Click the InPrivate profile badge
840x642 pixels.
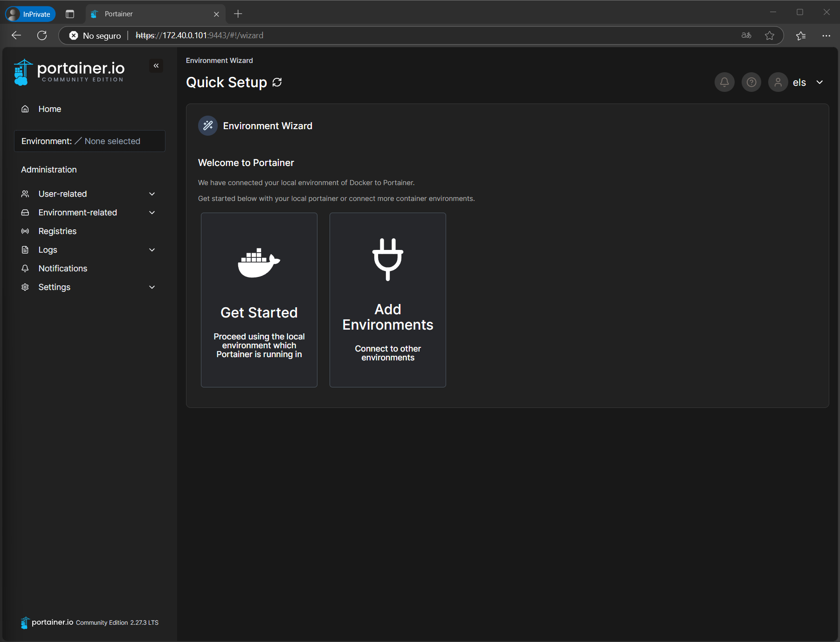pyautogui.click(x=31, y=14)
